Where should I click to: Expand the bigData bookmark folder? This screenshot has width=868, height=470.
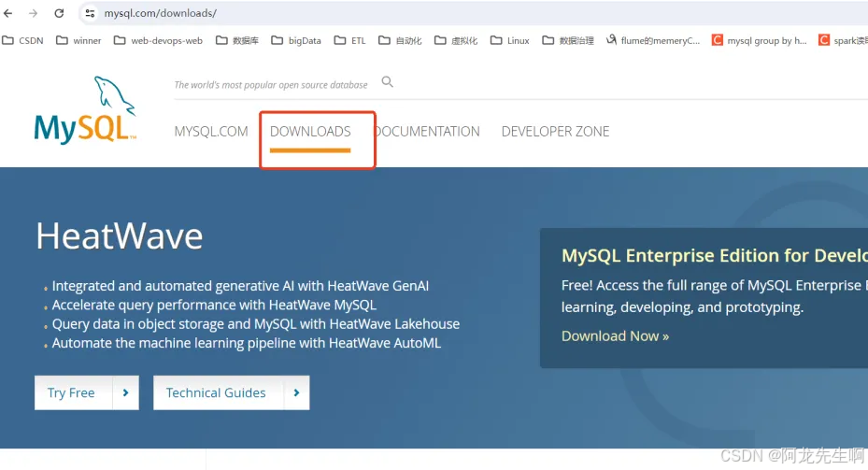[x=296, y=40]
